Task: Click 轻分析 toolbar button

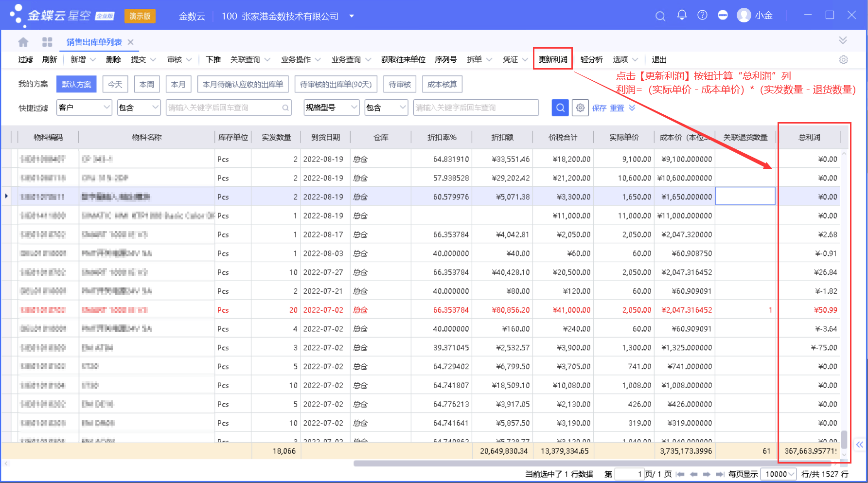Action: coord(591,59)
